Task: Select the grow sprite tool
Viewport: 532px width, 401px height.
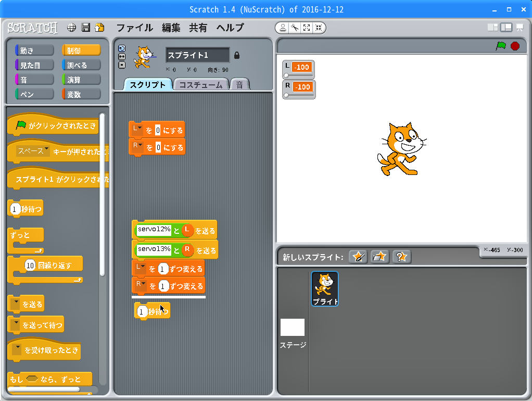Action: click(307, 28)
